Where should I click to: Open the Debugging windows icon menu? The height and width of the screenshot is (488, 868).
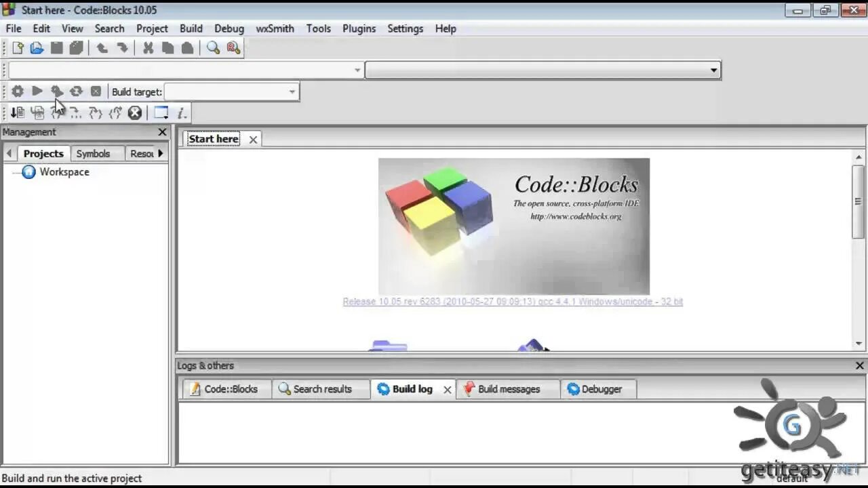tap(161, 113)
